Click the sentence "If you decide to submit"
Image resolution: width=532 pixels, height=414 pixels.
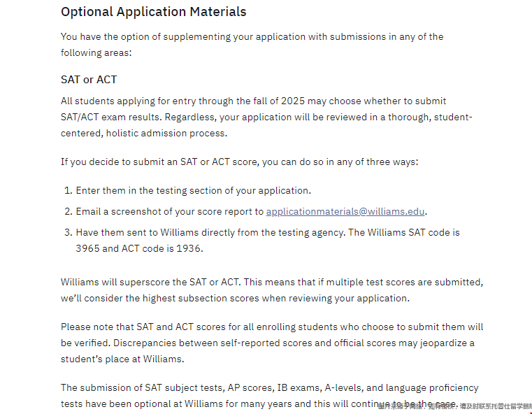tap(239, 162)
